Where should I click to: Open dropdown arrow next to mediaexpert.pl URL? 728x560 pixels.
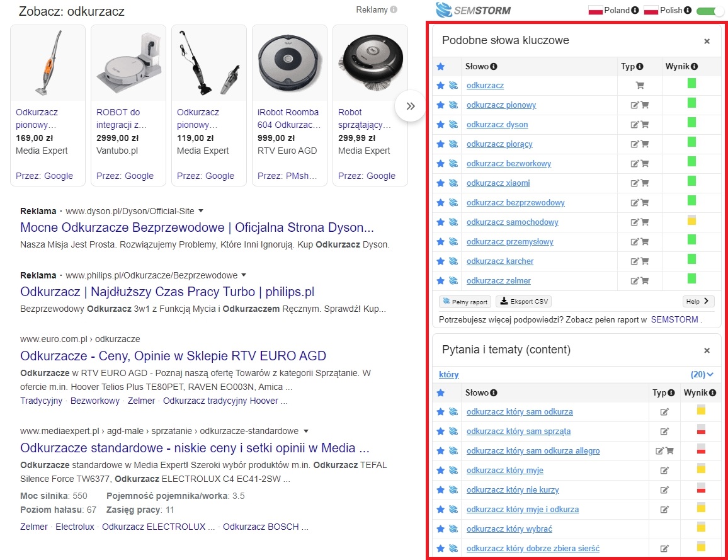(x=305, y=431)
